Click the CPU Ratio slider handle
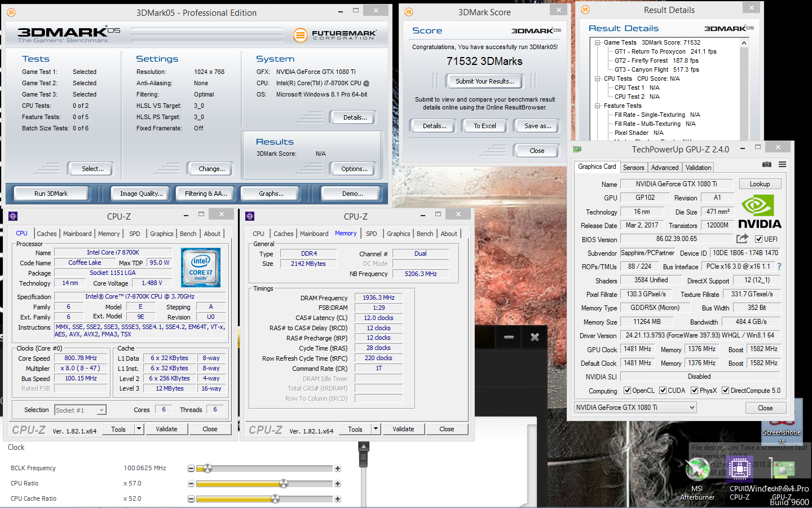Screen dimensions: 812x508 coord(284,484)
